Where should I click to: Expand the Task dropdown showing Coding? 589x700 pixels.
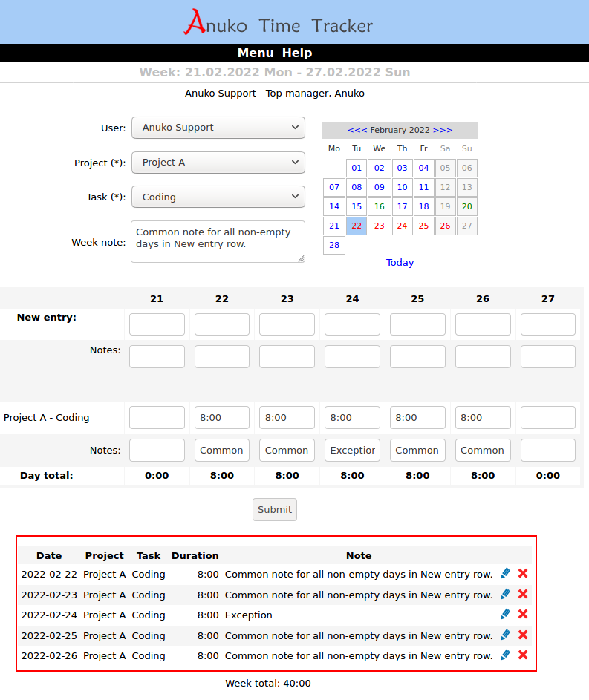click(x=218, y=197)
